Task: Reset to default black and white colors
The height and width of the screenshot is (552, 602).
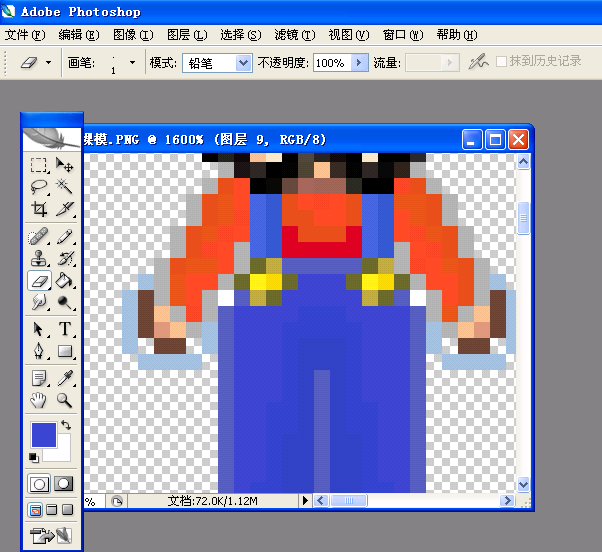Action: point(34,458)
